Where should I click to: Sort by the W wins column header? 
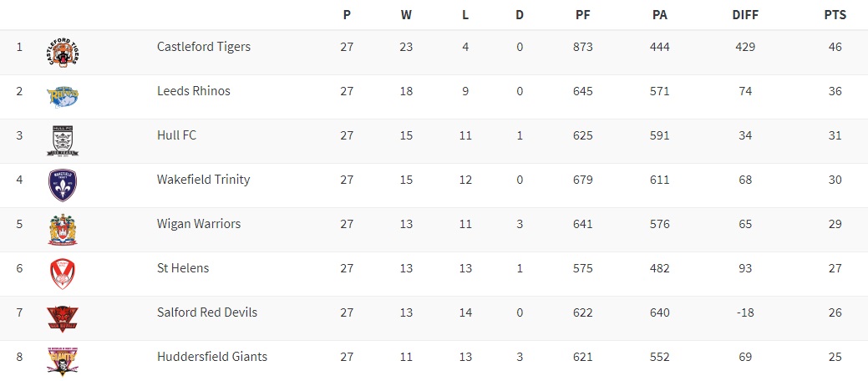(406, 15)
